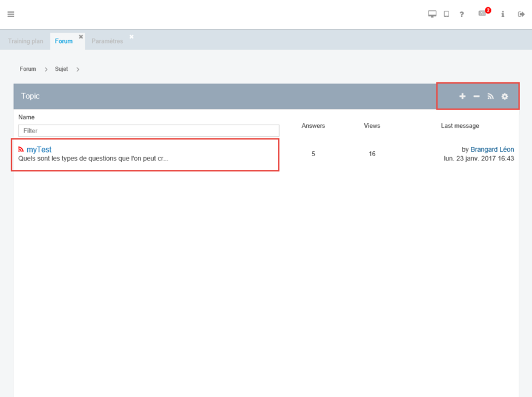Click red RSS icon beside myTest
532x397 pixels.
coord(21,149)
